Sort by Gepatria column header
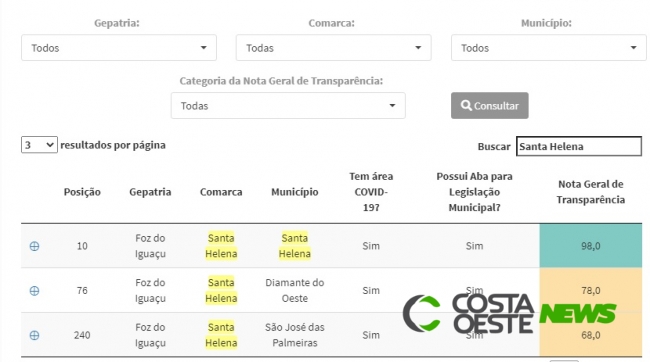 [x=150, y=192]
